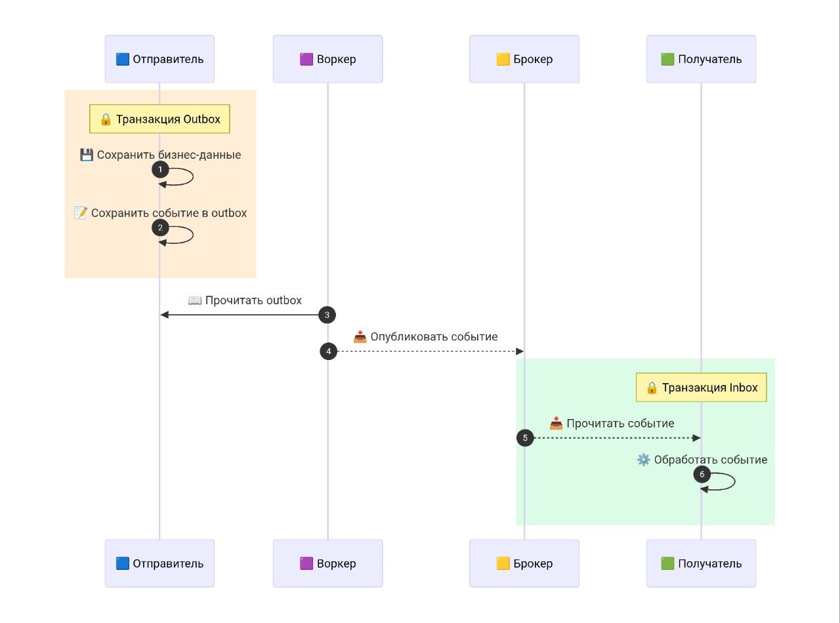The width and height of the screenshot is (840, 623).
Task: Click the yellow square in the bottom Брокер box
Action: pyautogui.click(x=503, y=563)
